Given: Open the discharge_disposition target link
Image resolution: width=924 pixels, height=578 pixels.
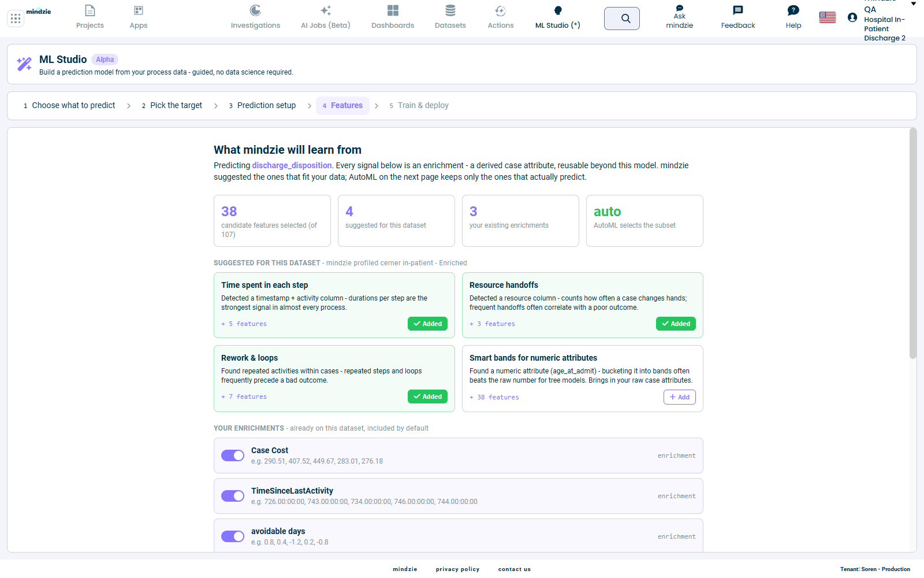Looking at the screenshot, I should coord(292,165).
